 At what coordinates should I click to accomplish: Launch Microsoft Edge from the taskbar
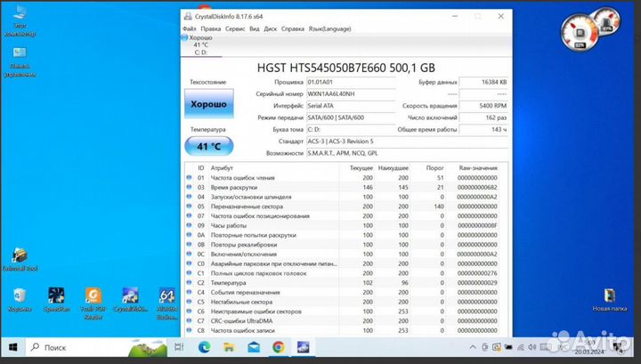(x=205, y=347)
